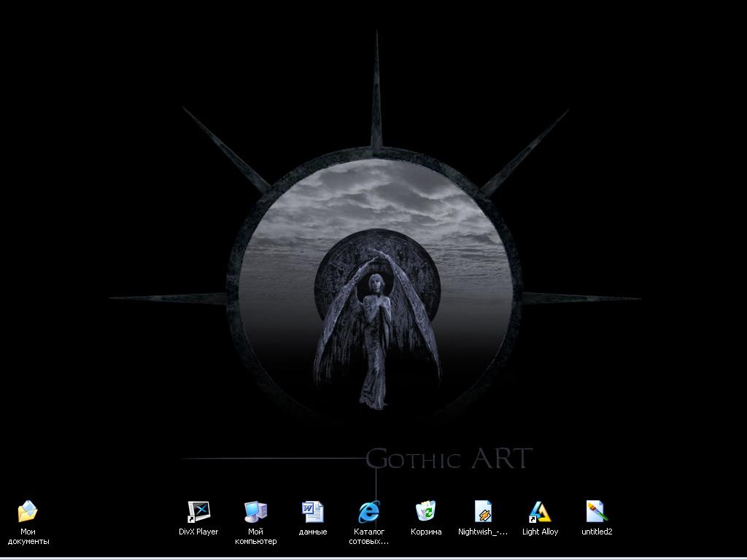Click the 'Каталог сотовых...' caption text
This screenshot has height=560, width=747.
click(x=368, y=537)
